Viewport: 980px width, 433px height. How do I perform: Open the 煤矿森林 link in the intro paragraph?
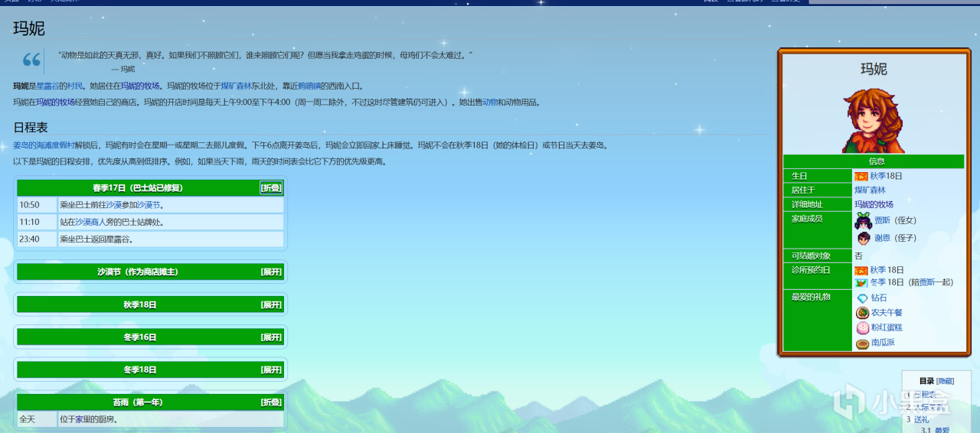click(236, 86)
